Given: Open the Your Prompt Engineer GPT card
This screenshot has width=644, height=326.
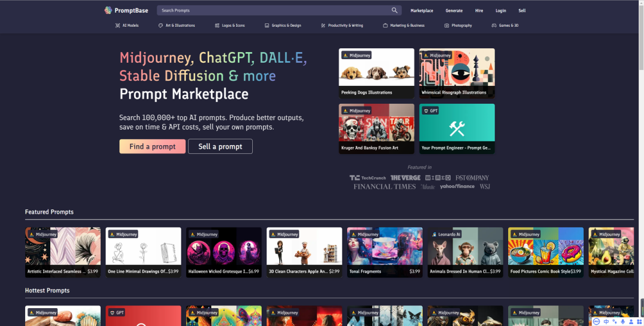Looking at the screenshot, I should pos(457,129).
